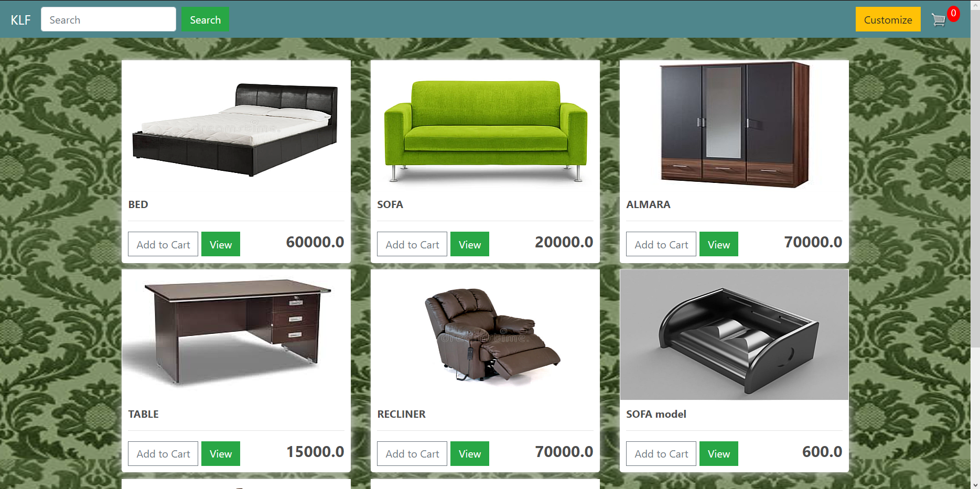980x489 pixels.
Task: Add the BED to cart
Action: click(x=163, y=244)
